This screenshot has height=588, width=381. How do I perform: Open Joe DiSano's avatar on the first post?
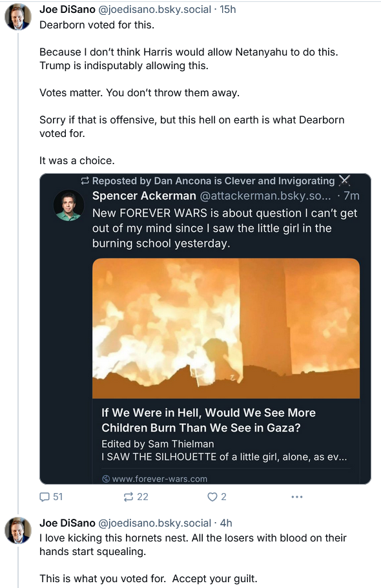pos(17,17)
